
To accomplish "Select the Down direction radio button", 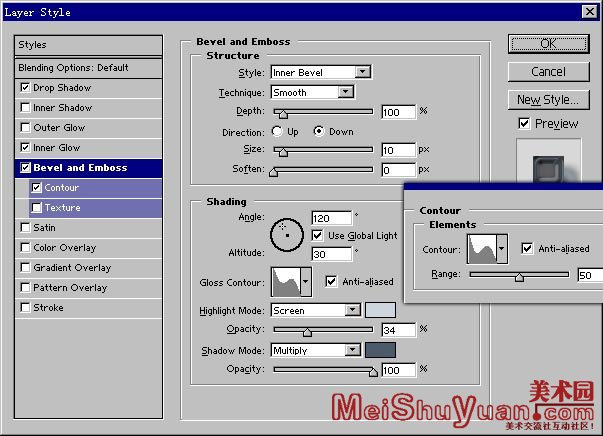I will point(319,131).
